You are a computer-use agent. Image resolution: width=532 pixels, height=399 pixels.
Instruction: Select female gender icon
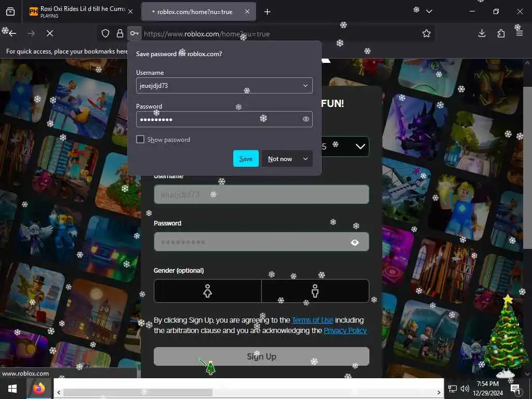[x=208, y=291]
